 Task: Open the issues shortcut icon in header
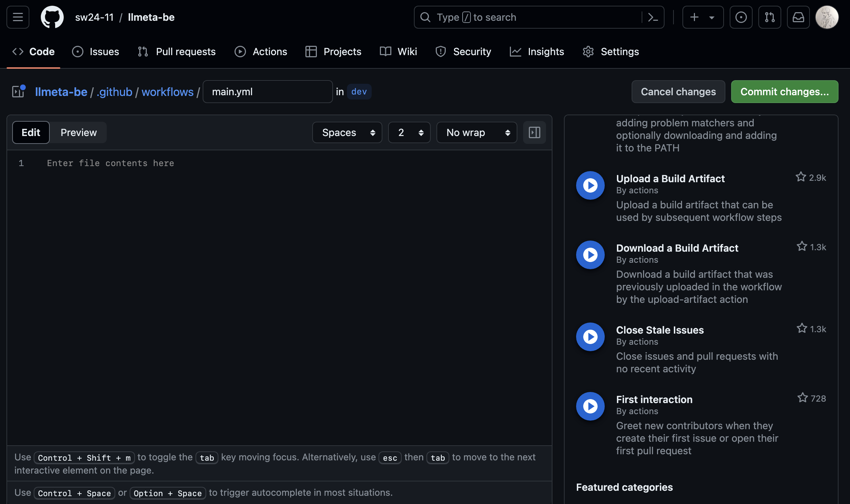click(741, 17)
